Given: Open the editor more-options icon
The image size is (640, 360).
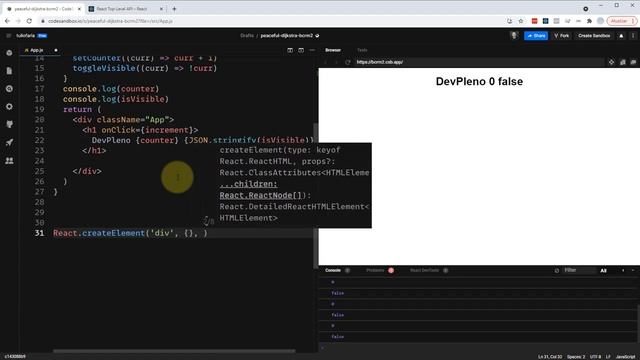Looking at the screenshot, I should point(312,50).
